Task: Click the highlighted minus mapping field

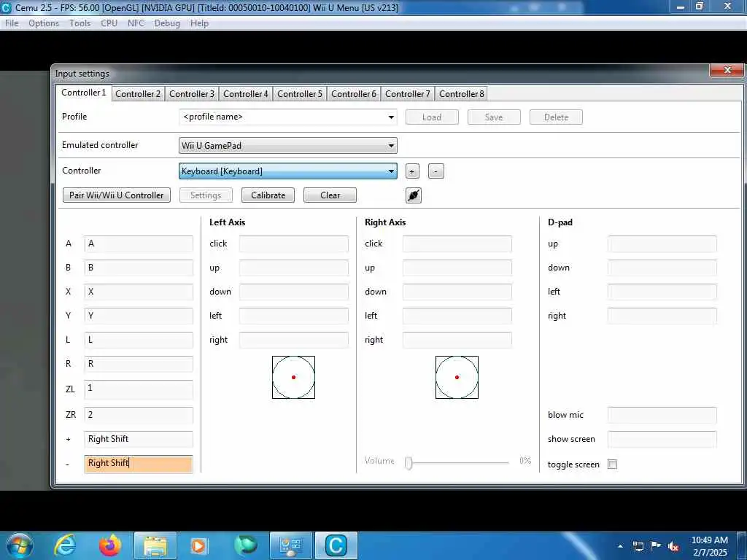Action: [x=139, y=464]
